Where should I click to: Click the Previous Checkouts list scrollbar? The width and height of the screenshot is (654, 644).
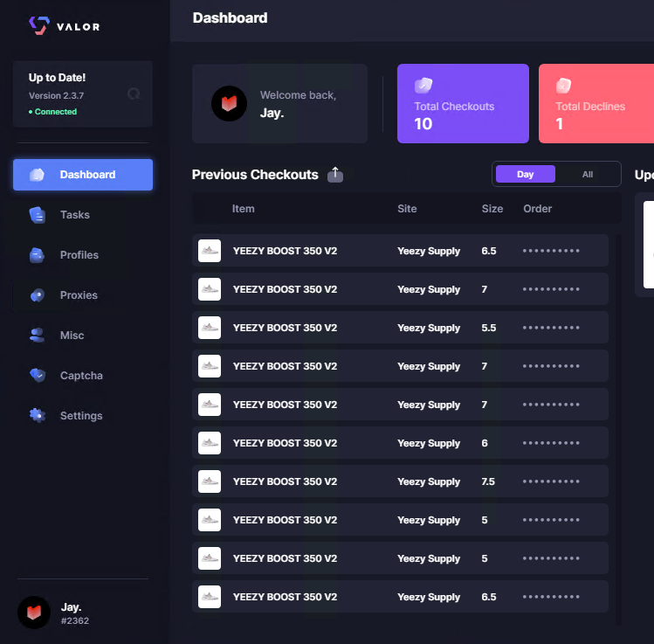coord(618,429)
